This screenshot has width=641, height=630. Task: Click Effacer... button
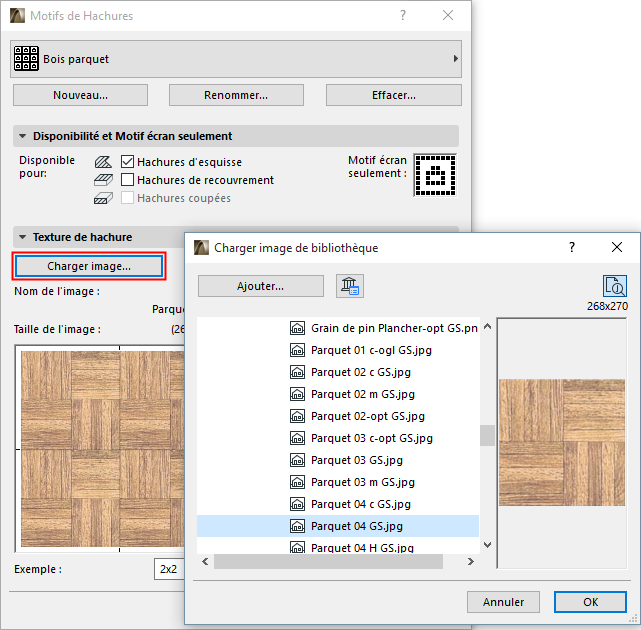pyautogui.click(x=394, y=95)
